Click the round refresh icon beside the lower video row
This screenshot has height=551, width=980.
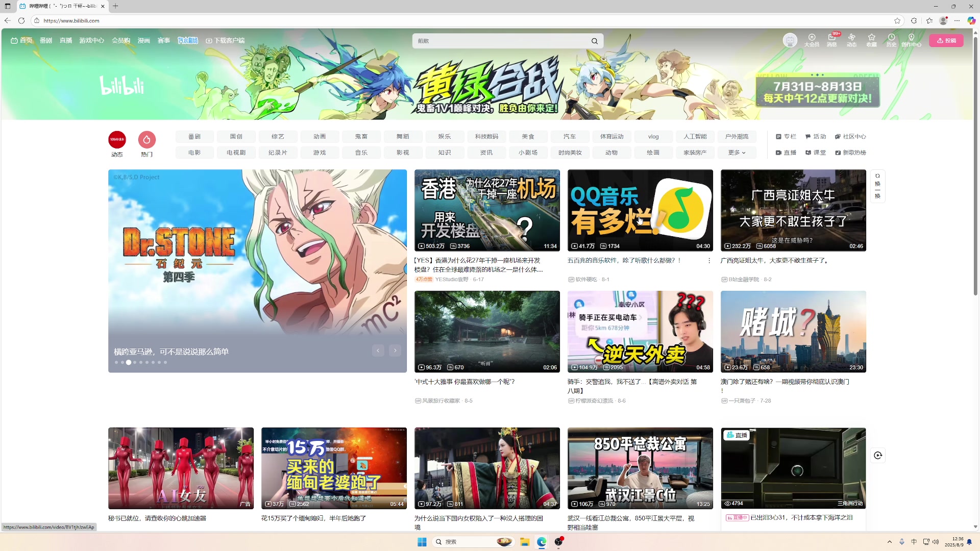click(878, 456)
